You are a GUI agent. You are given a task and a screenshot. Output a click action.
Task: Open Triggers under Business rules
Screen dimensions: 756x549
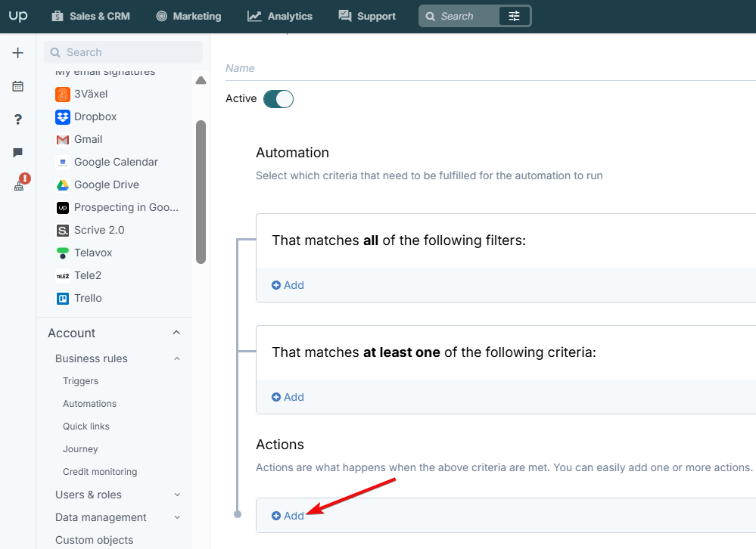click(x=80, y=381)
